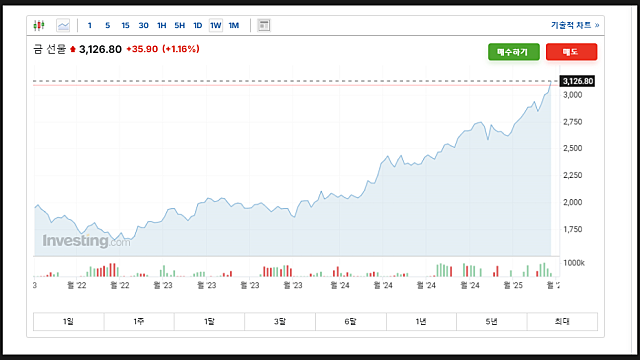Switch to candlestick chart icon

pos(39,25)
